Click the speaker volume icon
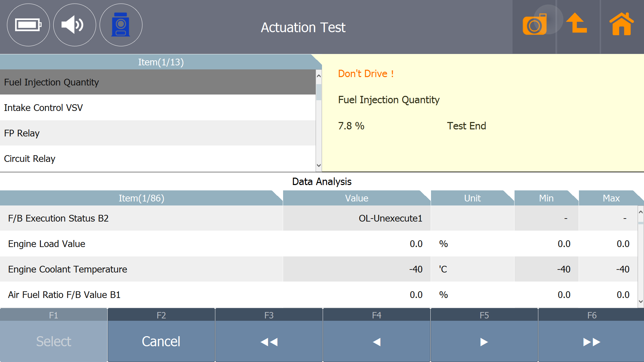The width and height of the screenshot is (644, 362). point(74,25)
